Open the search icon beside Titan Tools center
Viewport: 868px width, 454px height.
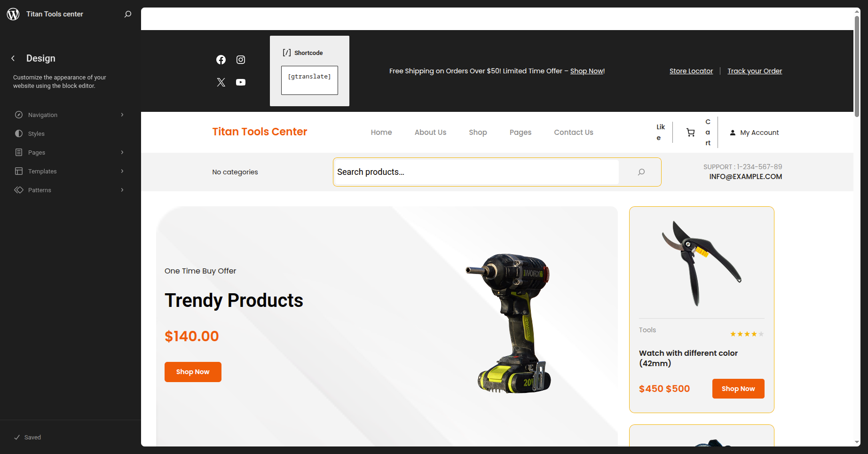[x=128, y=14]
